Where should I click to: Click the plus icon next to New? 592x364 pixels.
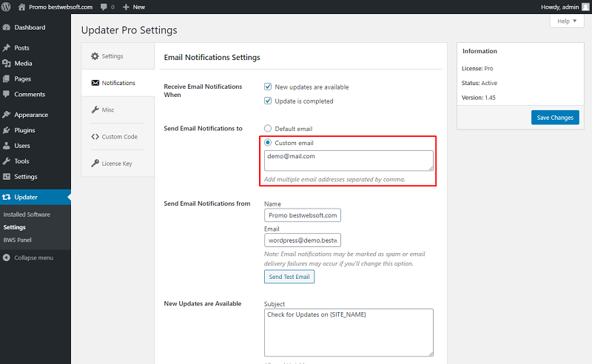[126, 7]
